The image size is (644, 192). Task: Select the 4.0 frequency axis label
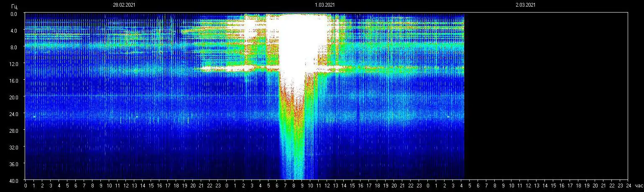point(14,30)
